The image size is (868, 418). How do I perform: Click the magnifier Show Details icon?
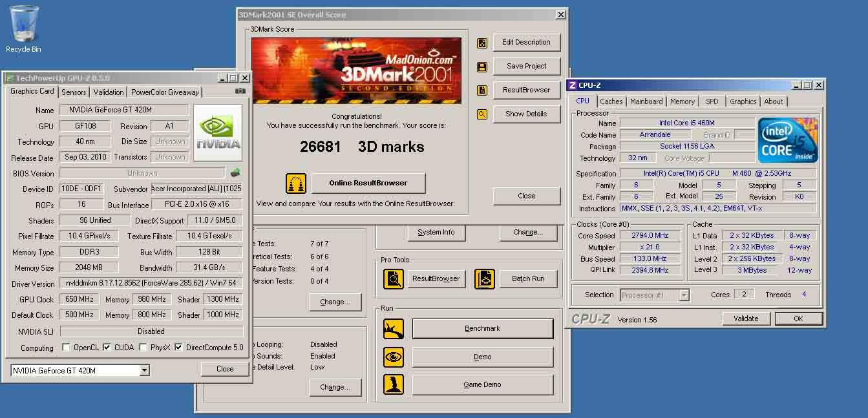tap(482, 114)
